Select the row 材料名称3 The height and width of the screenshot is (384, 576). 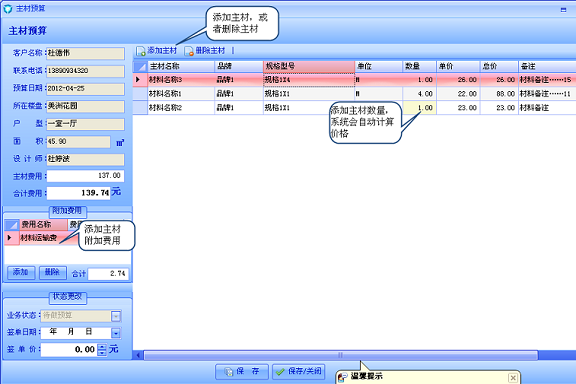(x=354, y=80)
